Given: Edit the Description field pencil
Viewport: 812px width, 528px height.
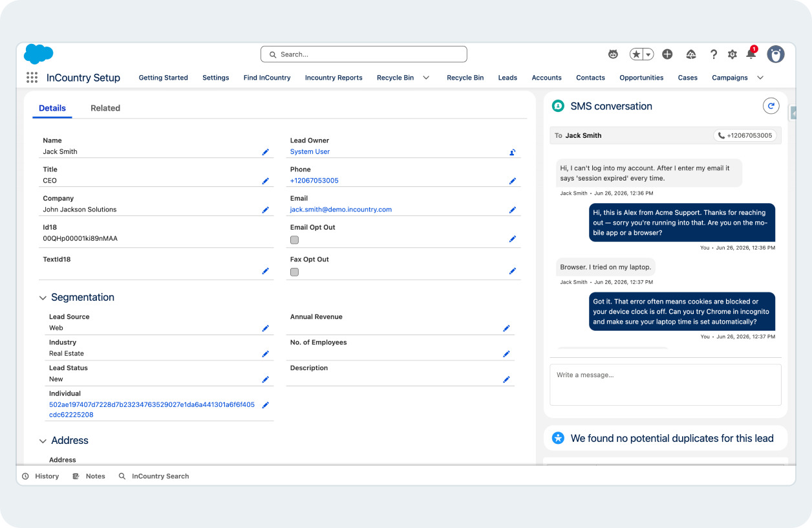Looking at the screenshot, I should coord(506,380).
